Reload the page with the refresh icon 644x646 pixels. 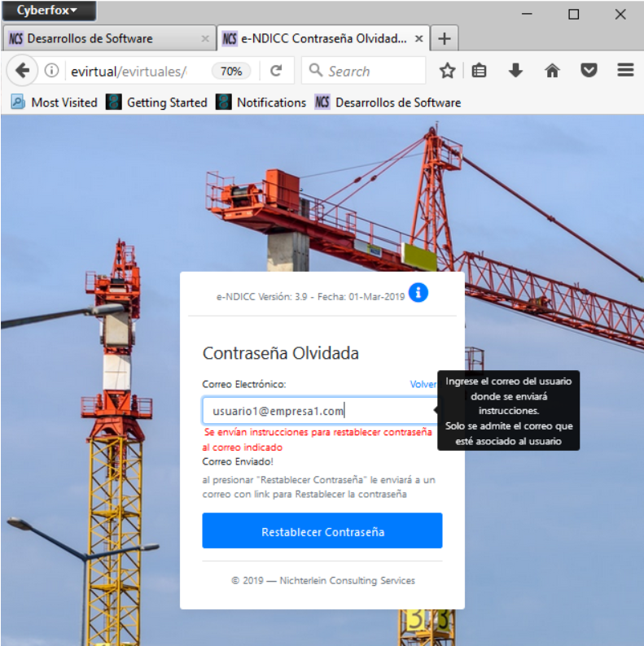(276, 71)
